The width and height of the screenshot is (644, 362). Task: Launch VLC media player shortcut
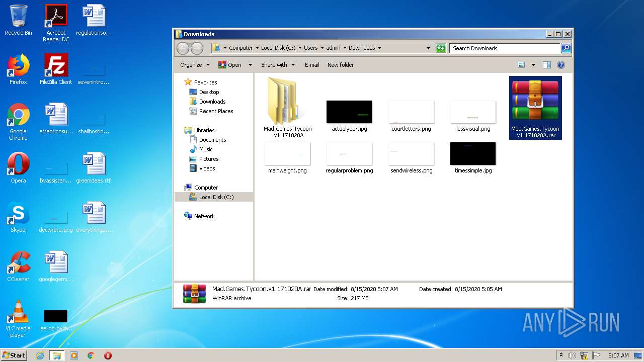(18, 319)
